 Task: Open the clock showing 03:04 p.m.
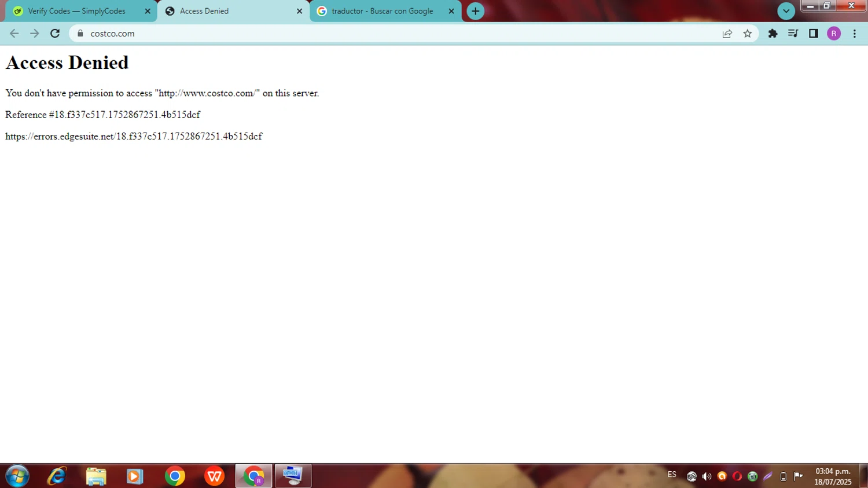click(833, 476)
